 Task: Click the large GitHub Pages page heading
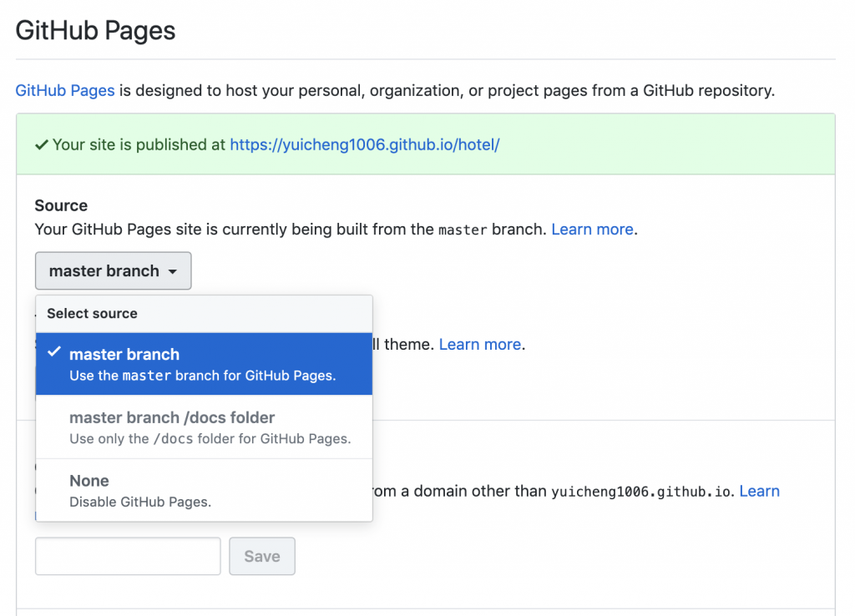coord(96,31)
